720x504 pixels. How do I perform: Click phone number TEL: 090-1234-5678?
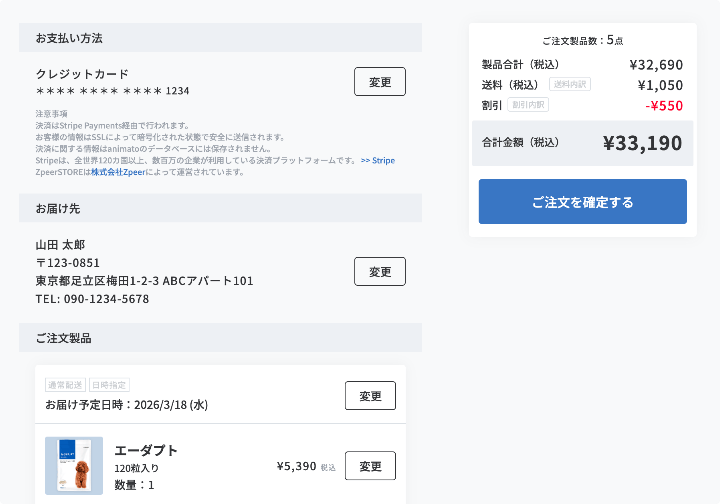pyautogui.click(x=92, y=299)
